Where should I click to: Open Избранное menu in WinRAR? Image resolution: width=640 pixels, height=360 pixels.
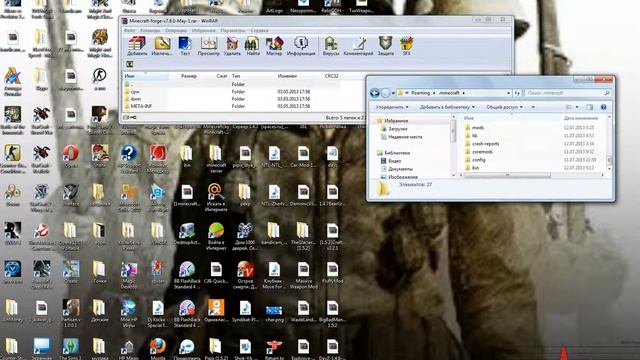[203, 31]
